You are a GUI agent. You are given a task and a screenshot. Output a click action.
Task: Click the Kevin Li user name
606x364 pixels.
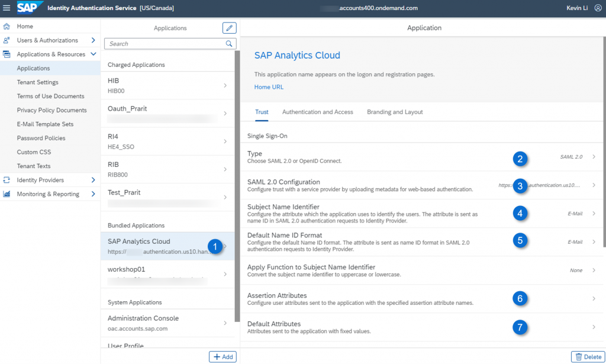(576, 8)
